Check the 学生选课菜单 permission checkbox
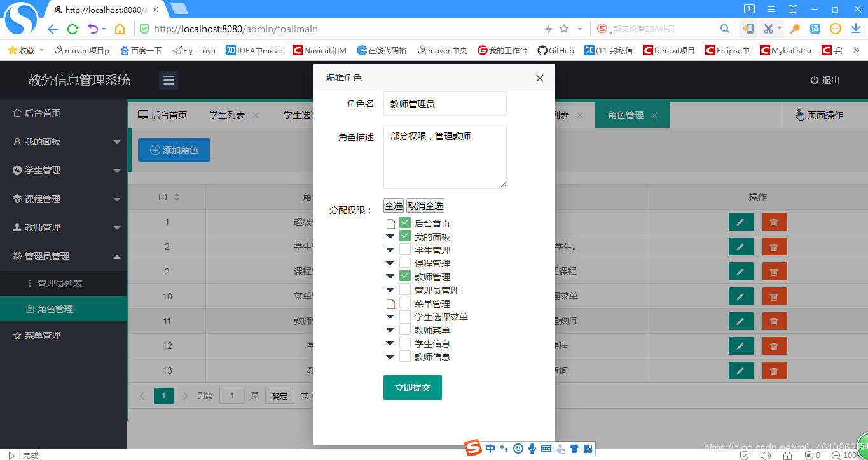 point(405,316)
